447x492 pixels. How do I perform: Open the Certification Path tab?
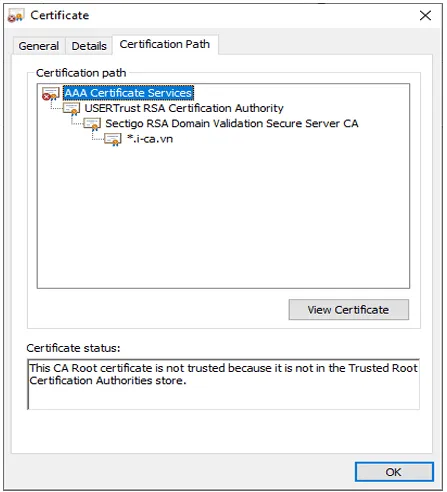pyautogui.click(x=165, y=44)
